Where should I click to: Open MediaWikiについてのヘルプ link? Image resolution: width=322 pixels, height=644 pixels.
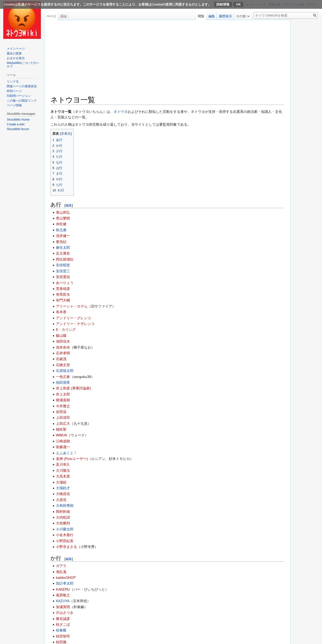pos(23,64)
